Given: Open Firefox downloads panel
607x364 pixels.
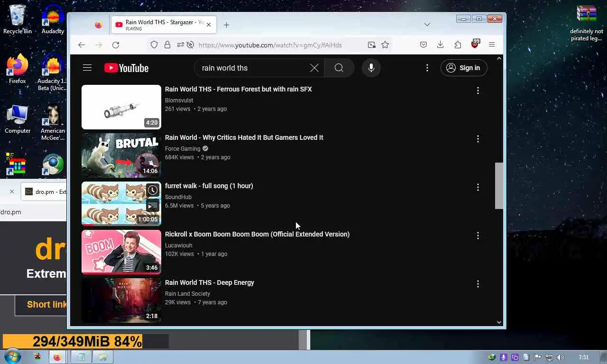Looking at the screenshot, I should point(441,45).
